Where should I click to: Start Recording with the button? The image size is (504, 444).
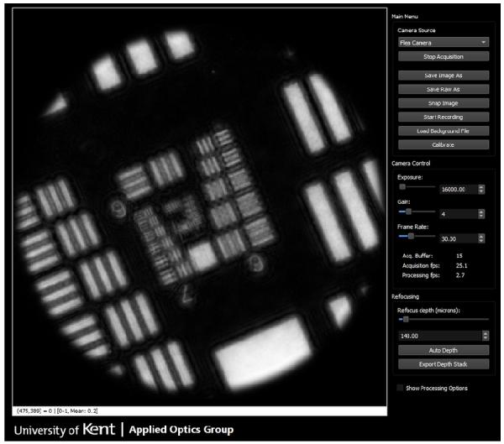tap(442, 117)
